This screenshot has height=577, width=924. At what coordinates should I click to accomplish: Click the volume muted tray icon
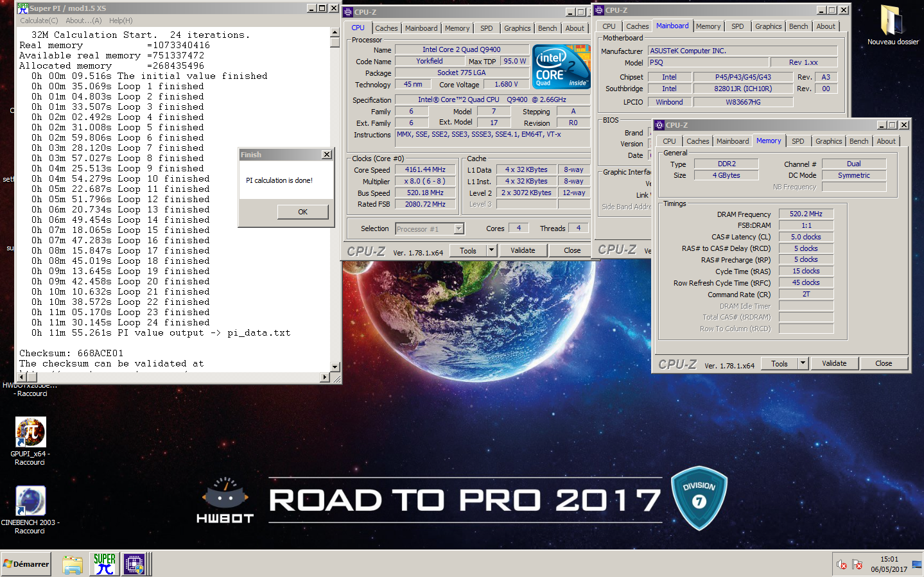(842, 564)
